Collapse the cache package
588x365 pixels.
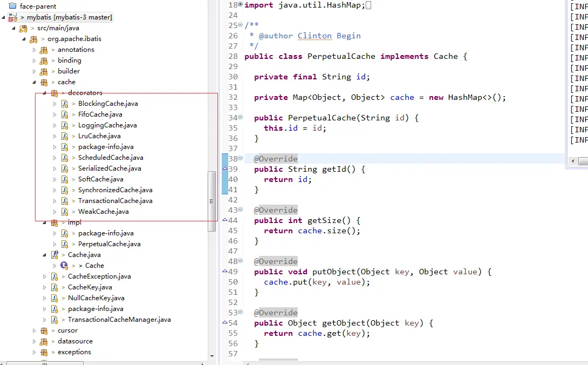[x=34, y=82]
